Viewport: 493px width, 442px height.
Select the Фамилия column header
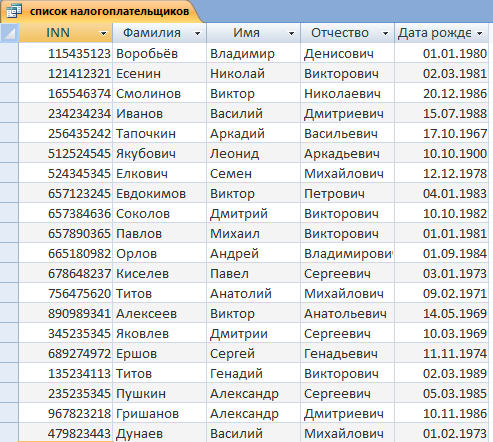click(x=160, y=33)
